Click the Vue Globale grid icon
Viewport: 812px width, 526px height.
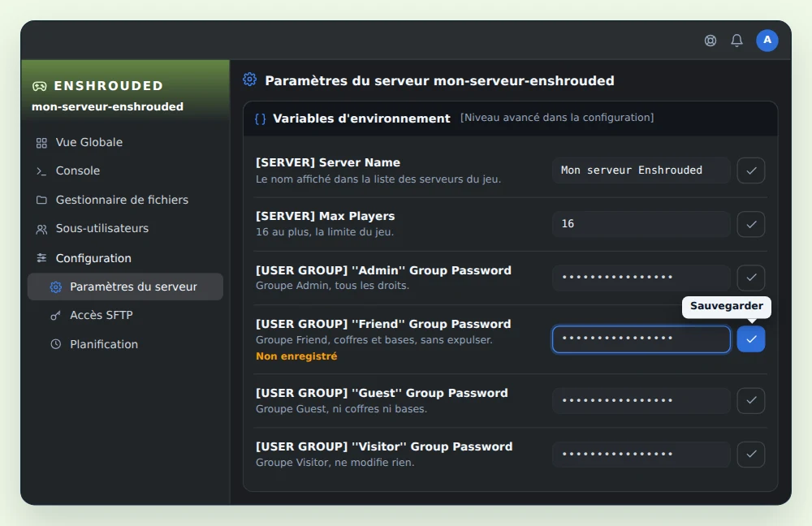point(41,143)
